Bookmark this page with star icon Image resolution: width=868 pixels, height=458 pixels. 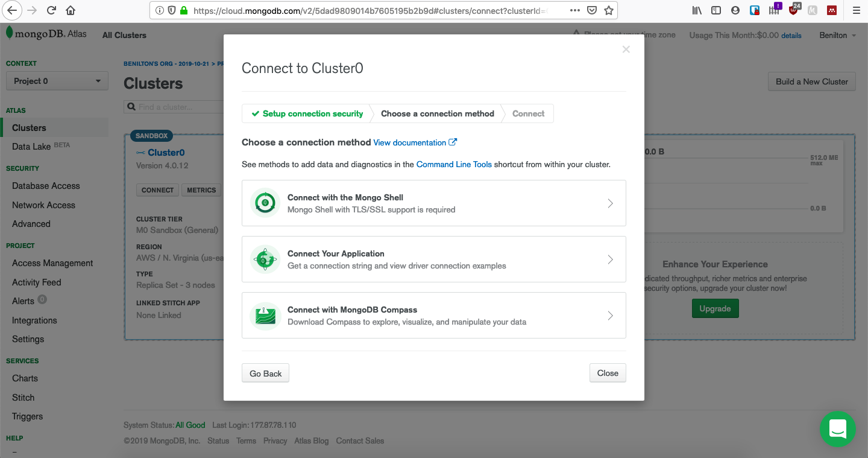(609, 10)
